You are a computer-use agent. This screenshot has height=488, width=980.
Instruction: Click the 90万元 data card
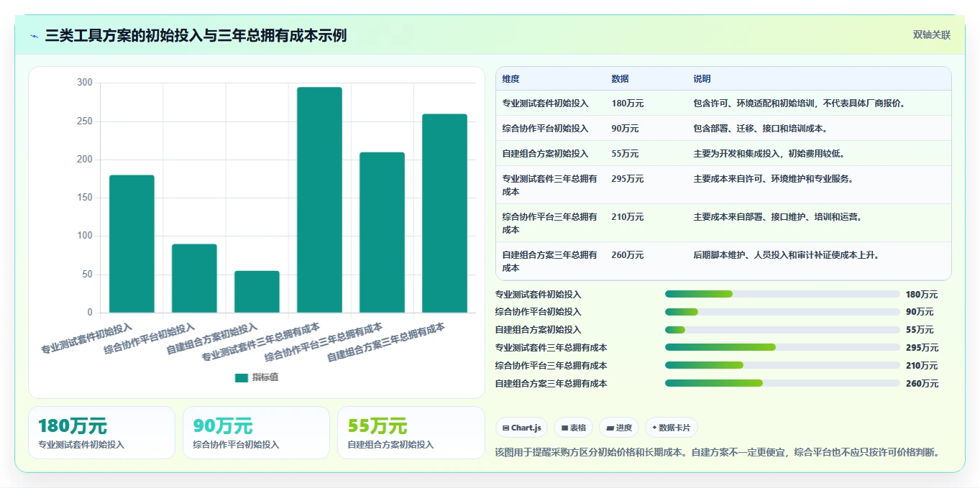[256, 433]
